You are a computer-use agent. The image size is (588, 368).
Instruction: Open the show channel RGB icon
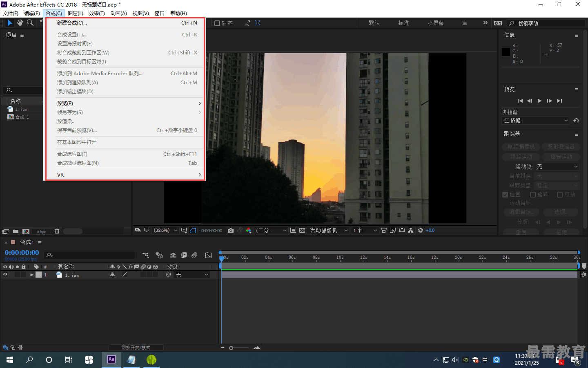point(249,231)
